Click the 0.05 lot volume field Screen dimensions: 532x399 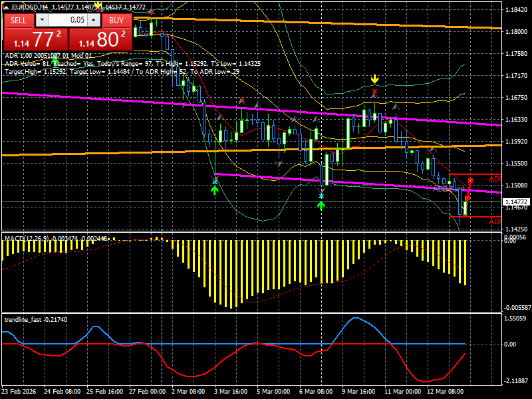click(68, 20)
